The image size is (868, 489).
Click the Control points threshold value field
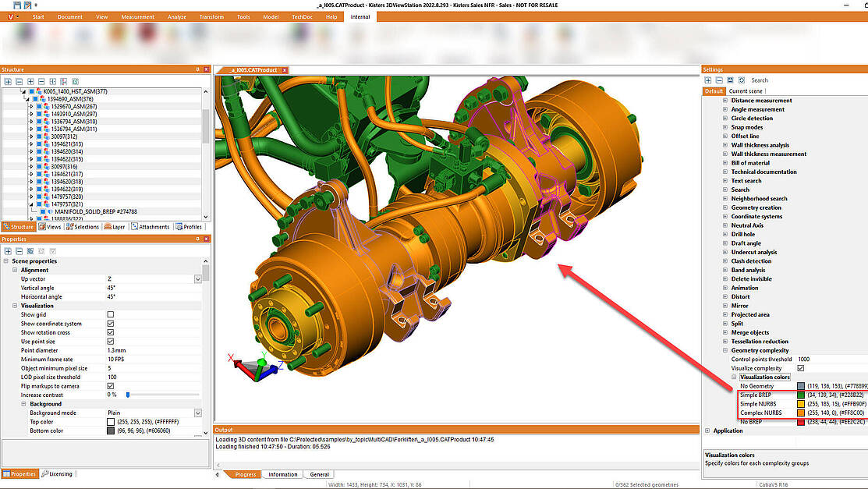(x=831, y=360)
